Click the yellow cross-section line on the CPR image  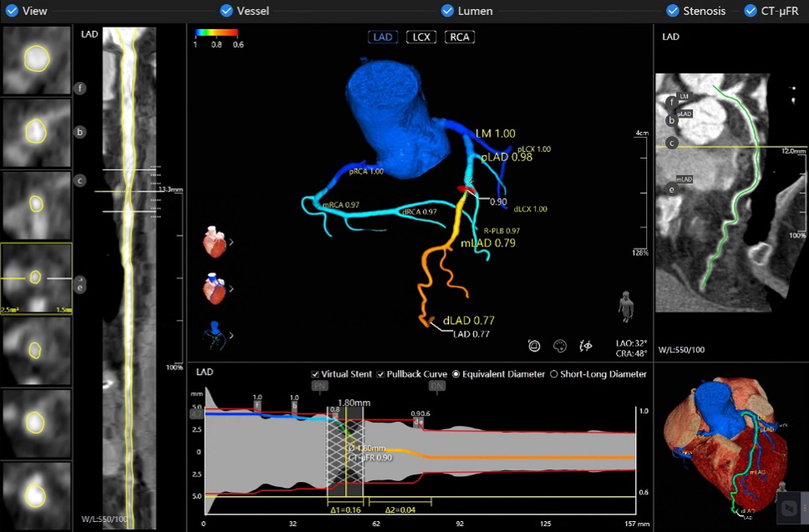[x=731, y=148]
